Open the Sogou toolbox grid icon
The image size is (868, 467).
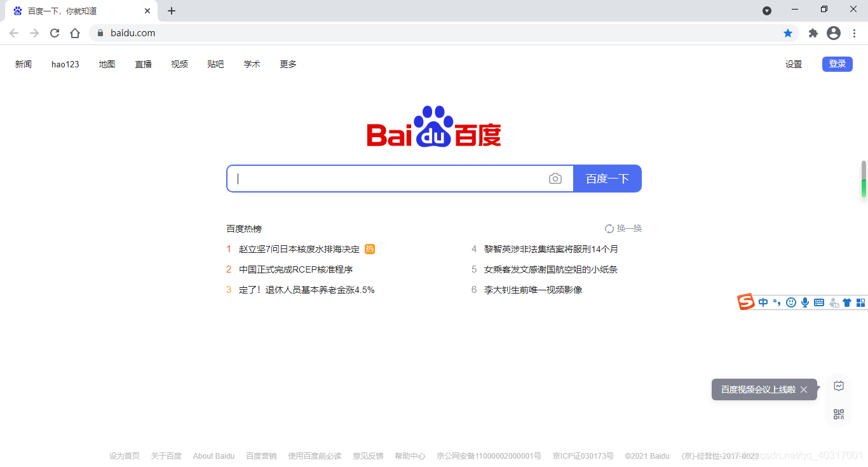pos(861,302)
